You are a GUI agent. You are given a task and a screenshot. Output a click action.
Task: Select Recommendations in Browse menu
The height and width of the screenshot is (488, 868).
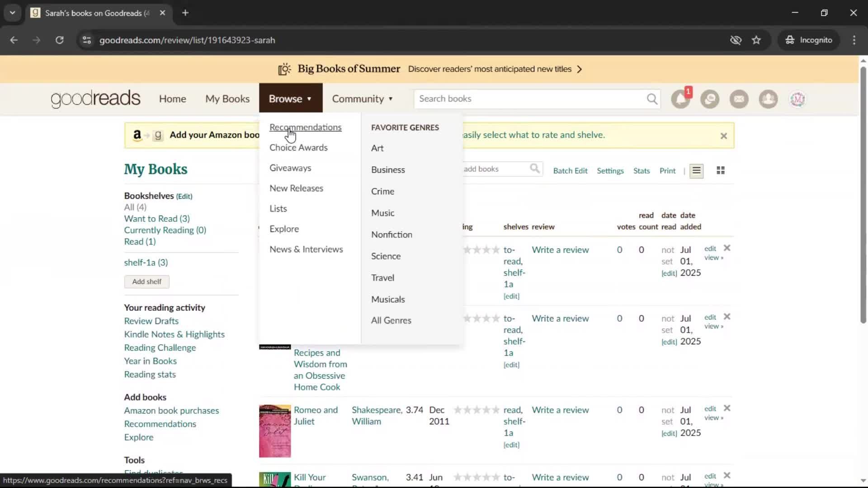tap(306, 127)
